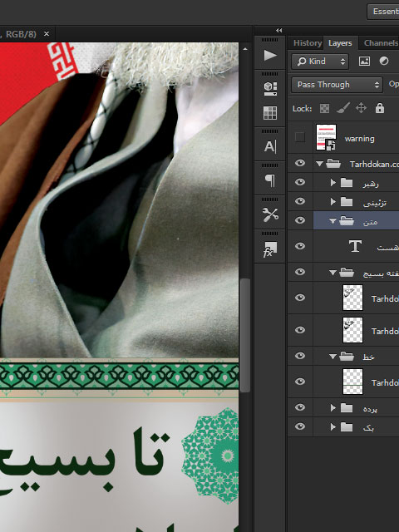This screenshot has width=399, height=532.
Task: Select the متن folder name
Action: [370, 222]
